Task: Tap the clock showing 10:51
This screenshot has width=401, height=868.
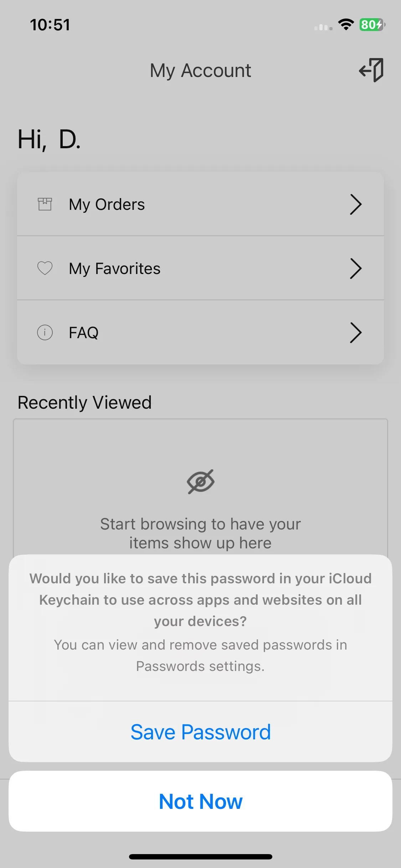Action: (x=50, y=25)
